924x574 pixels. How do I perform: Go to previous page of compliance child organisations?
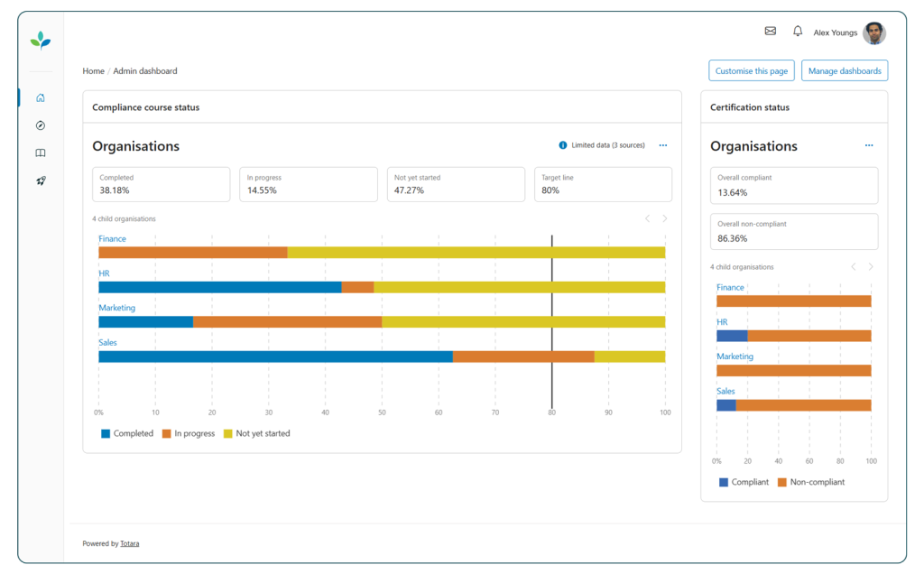point(647,218)
